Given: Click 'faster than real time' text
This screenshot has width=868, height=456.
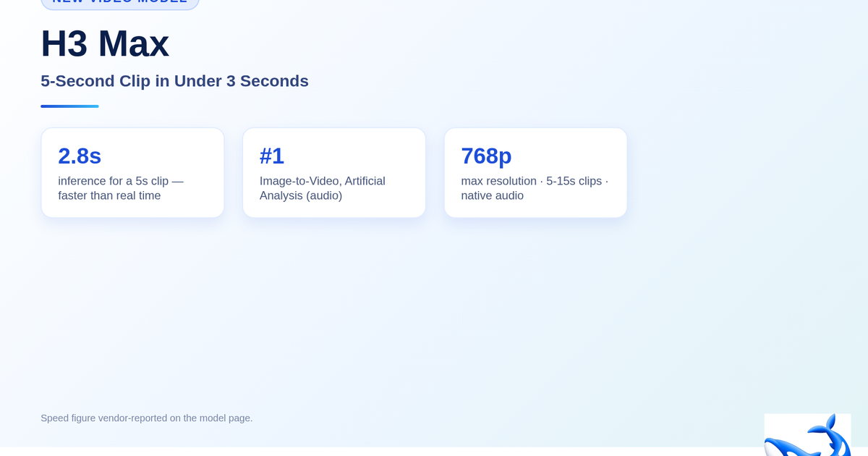Looking at the screenshot, I should [109, 195].
